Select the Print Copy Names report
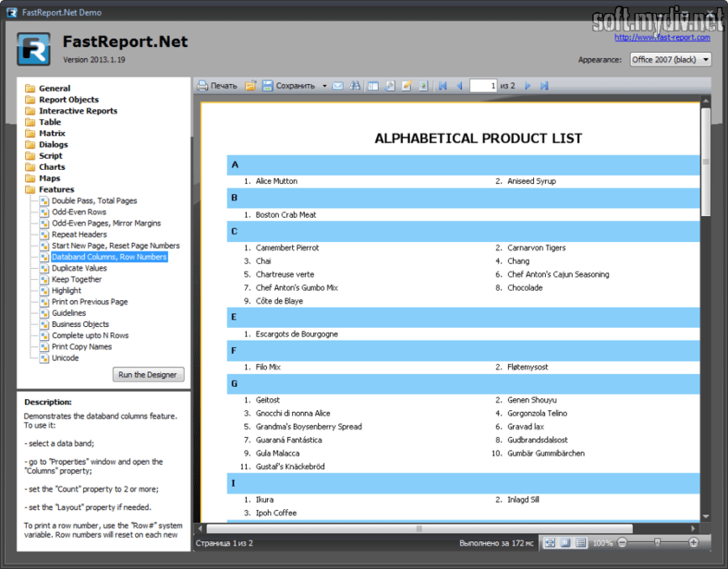Screen dimensions: 728x569 [x=81, y=346]
